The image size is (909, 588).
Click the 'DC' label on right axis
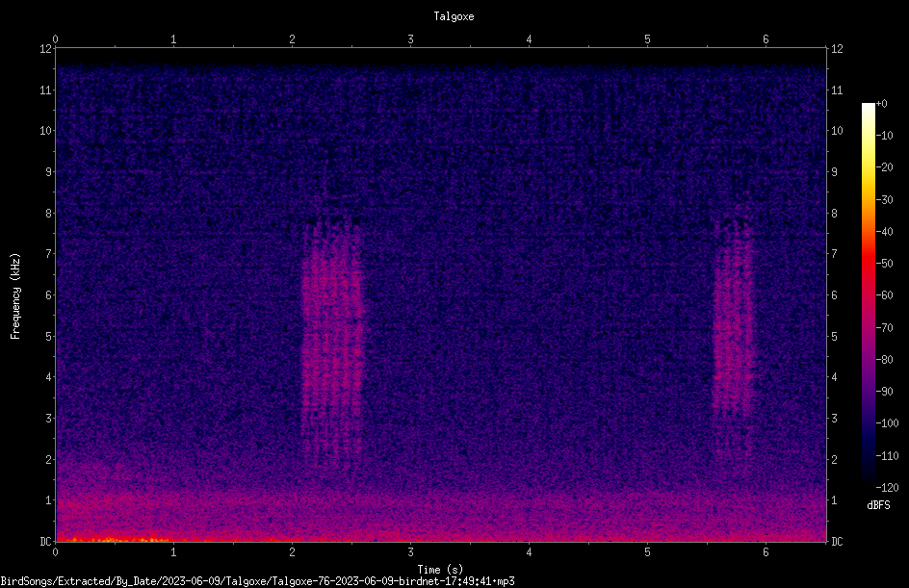click(x=837, y=542)
